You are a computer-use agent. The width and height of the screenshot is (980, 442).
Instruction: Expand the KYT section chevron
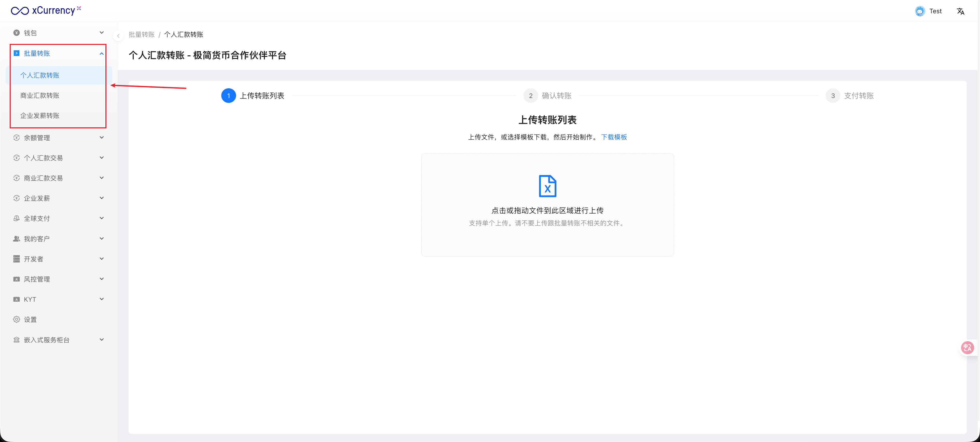point(102,299)
